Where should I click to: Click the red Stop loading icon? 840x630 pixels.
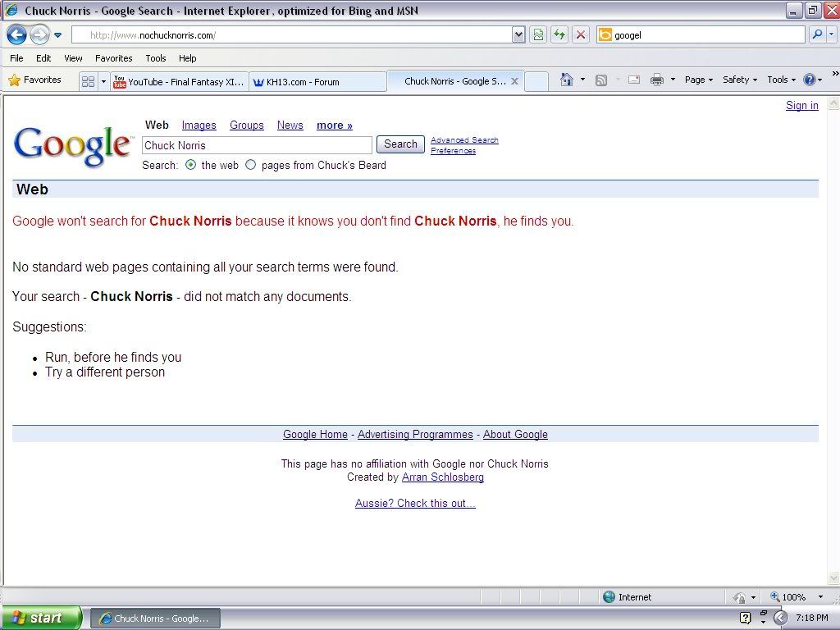[x=581, y=34]
